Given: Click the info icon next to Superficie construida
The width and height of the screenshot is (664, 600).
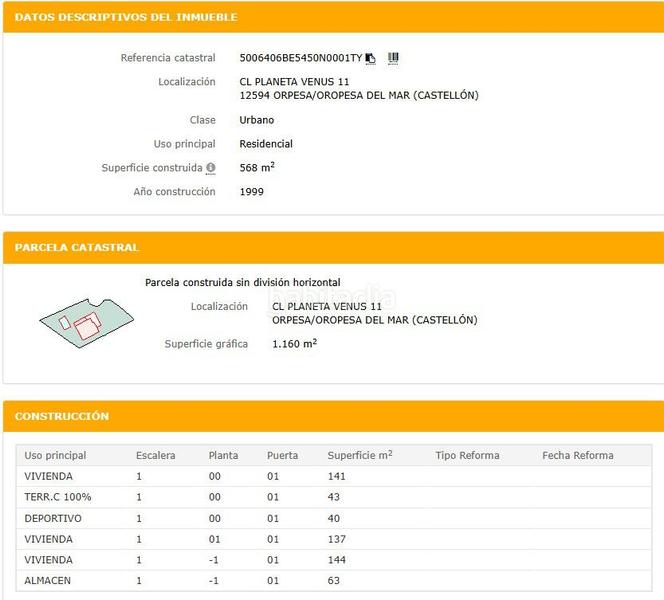Looking at the screenshot, I should coord(211,168).
